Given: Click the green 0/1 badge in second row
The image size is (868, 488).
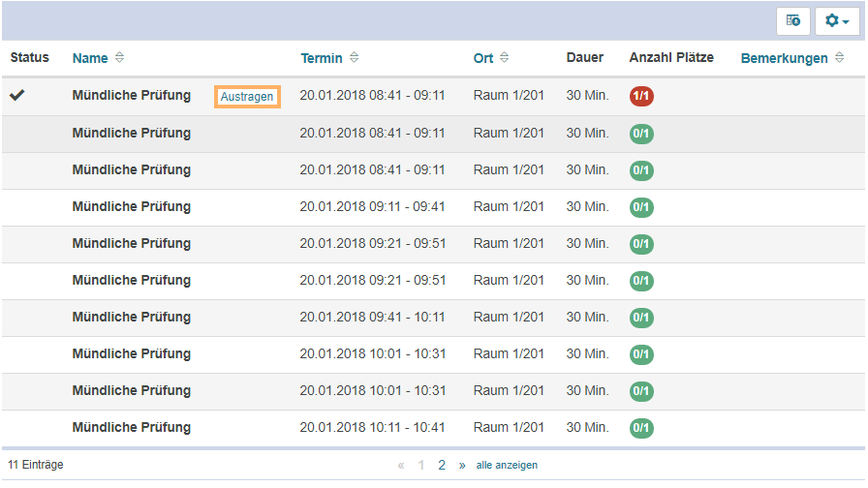Looking at the screenshot, I should coord(640,134).
